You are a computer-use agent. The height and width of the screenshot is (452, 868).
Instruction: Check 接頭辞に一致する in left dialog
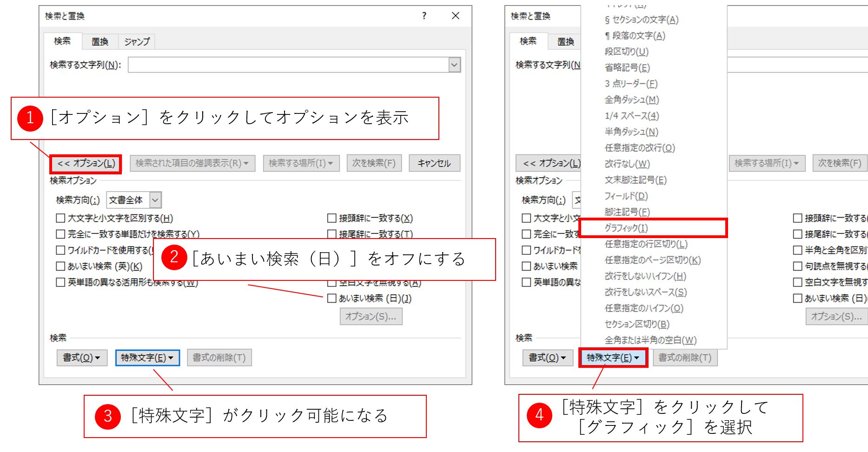coord(332,218)
